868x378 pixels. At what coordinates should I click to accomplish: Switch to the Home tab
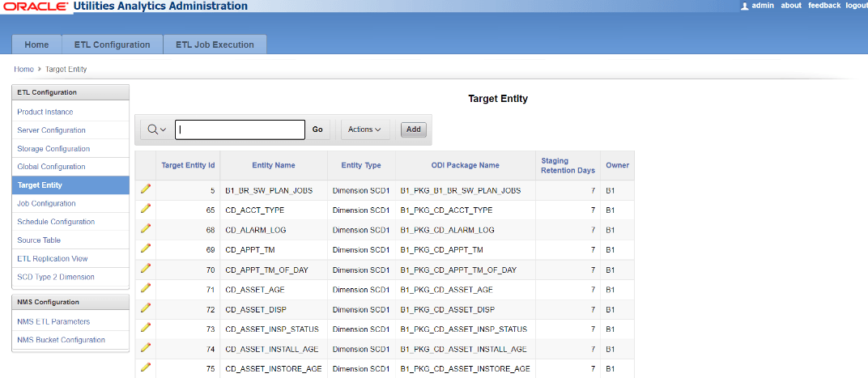coord(36,45)
